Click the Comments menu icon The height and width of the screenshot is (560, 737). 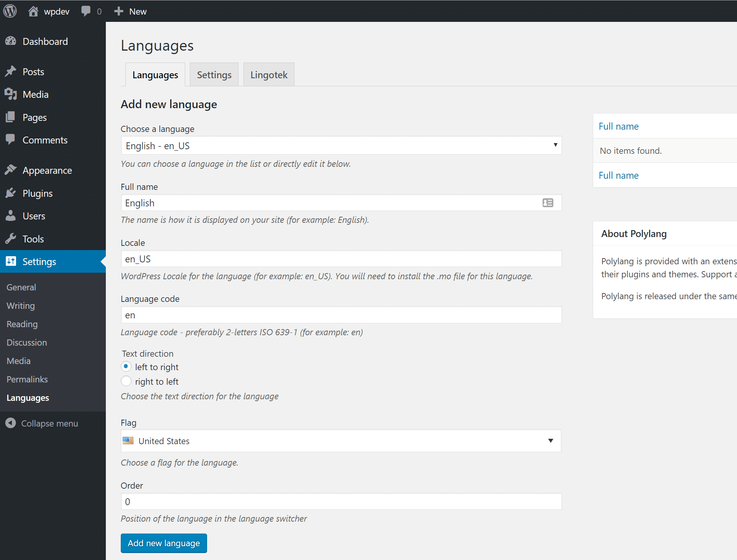click(11, 140)
